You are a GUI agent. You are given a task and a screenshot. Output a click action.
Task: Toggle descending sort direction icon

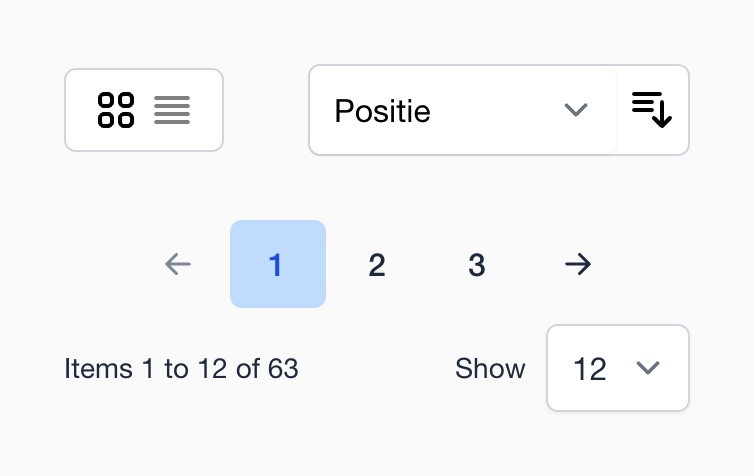652,110
